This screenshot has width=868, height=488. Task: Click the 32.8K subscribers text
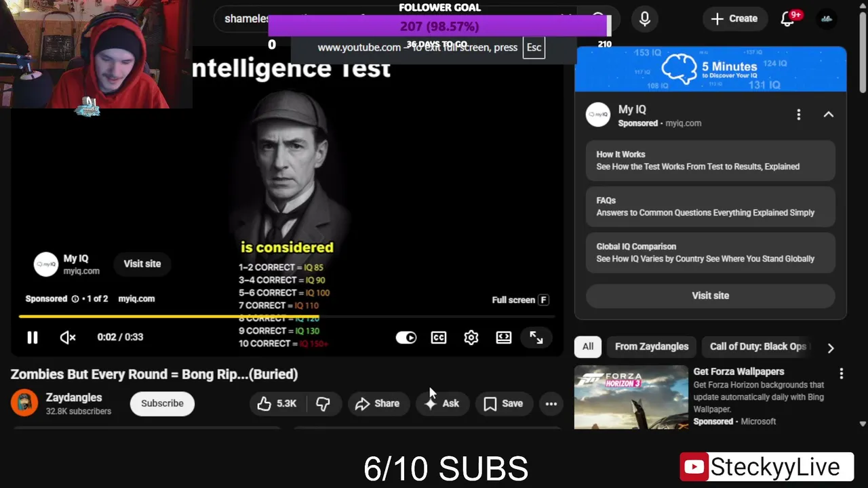tap(79, 411)
